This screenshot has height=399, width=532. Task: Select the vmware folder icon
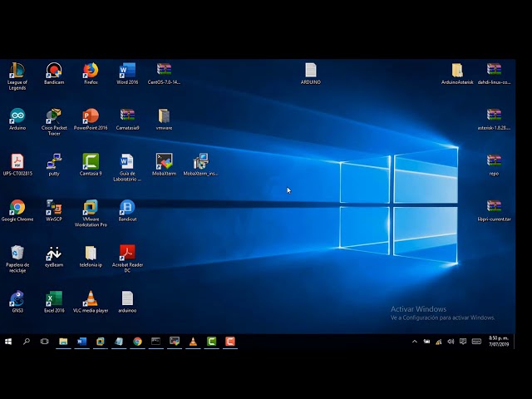[x=164, y=119]
